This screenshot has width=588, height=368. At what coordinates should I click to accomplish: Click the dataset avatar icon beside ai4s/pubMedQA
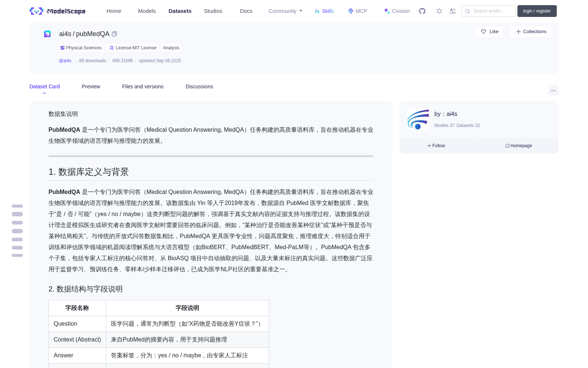(x=47, y=34)
